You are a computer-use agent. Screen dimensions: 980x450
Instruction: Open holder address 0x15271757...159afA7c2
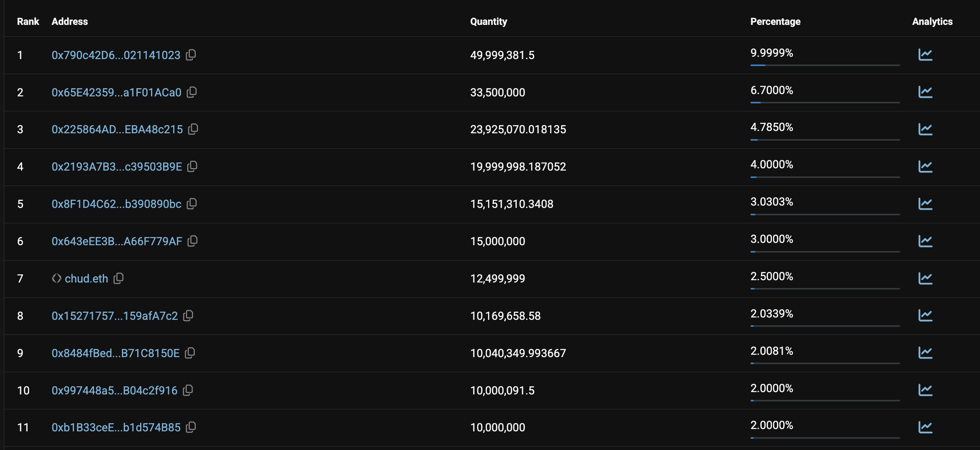tap(115, 316)
